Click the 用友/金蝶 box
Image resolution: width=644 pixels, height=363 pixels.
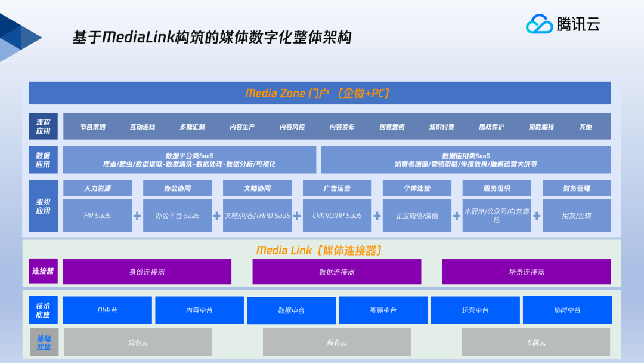point(577,216)
